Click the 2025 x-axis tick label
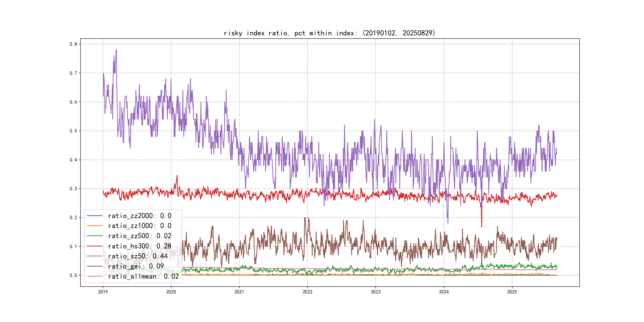644x322 pixels. (512, 292)
